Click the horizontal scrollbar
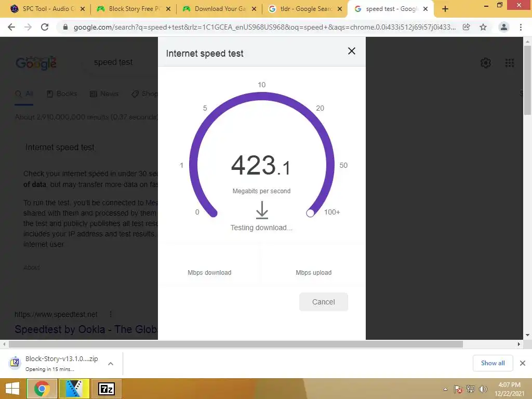 pos(236,344)
